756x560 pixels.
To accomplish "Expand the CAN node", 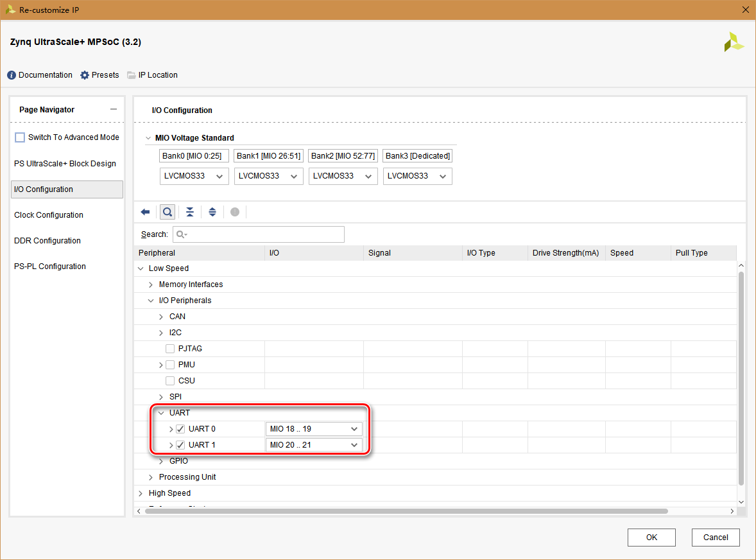I will coord(161,317).
